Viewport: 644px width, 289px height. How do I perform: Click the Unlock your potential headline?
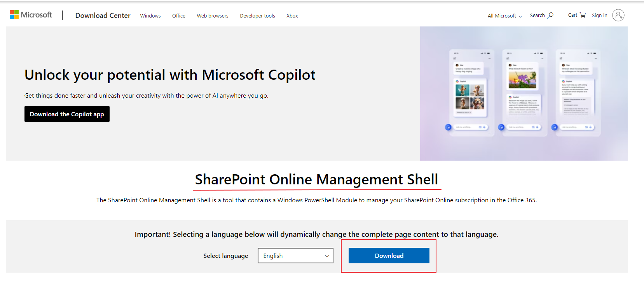coord(170,75)
